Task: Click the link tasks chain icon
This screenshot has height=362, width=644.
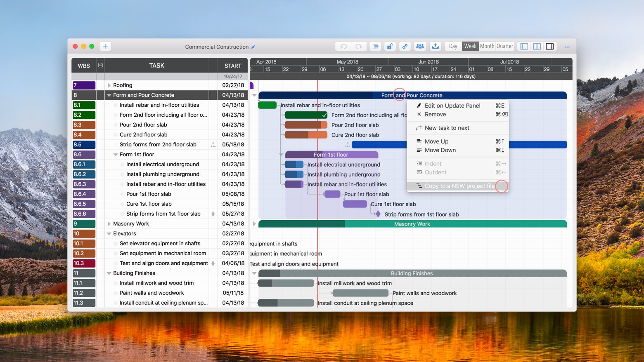Action: click(x=405, y=47)
